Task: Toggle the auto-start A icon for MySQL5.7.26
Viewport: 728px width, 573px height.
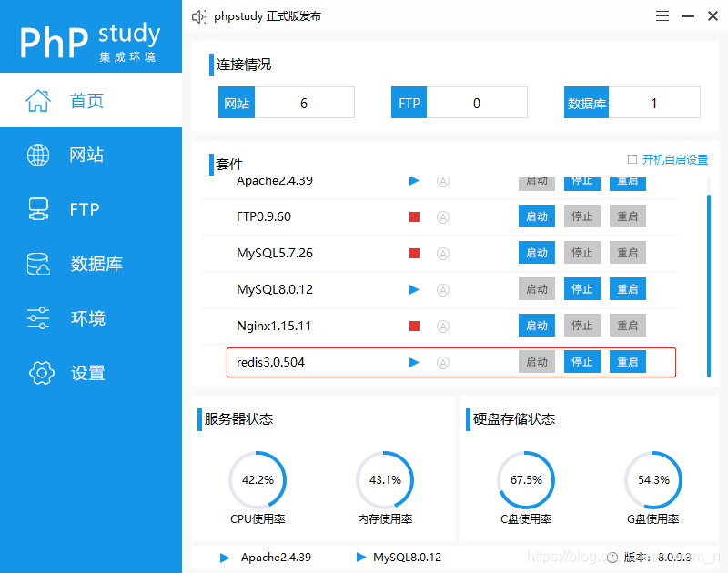Action: click(x=443, y=254)
